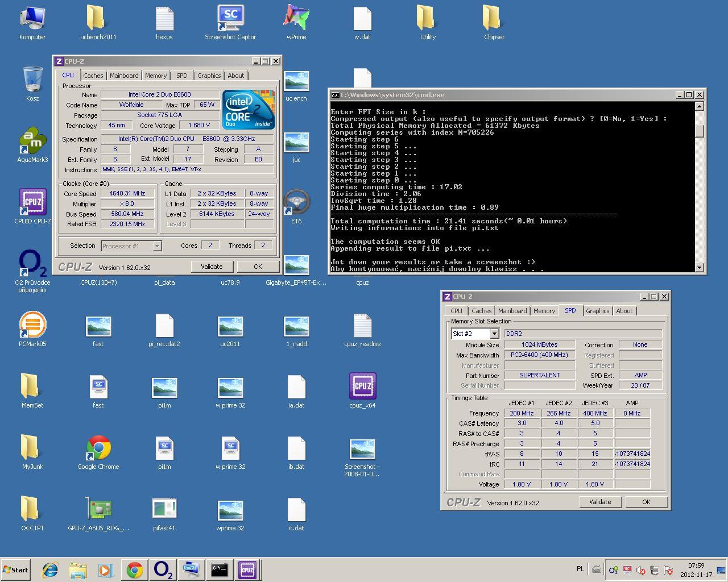728x582 pixels.
Task: Click cmd window scrollbar up arrow
Action: [x=700, y=106]
